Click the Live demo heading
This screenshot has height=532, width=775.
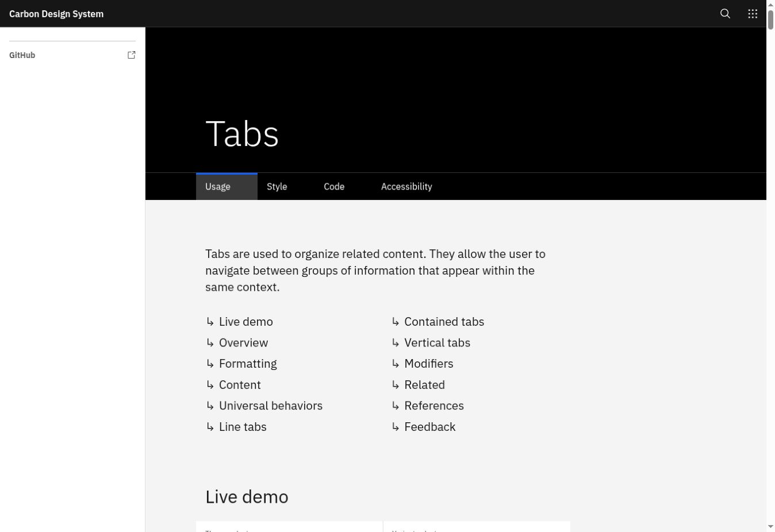pos(247,497)
